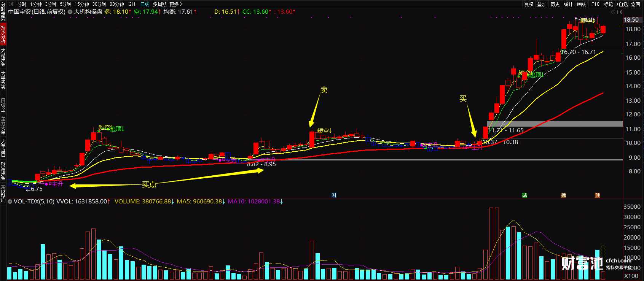
Task: Select the 3分钟 period
Action: [x=51, y=4]
